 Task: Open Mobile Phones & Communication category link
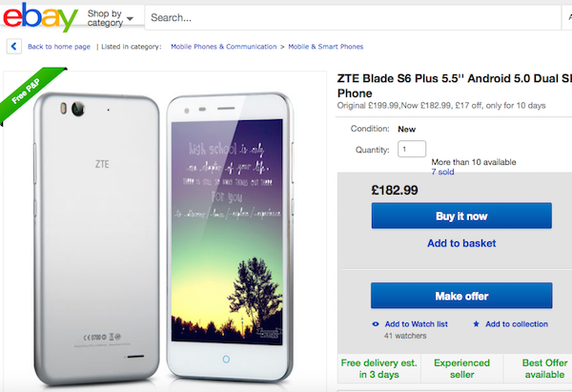click(224, 46)
